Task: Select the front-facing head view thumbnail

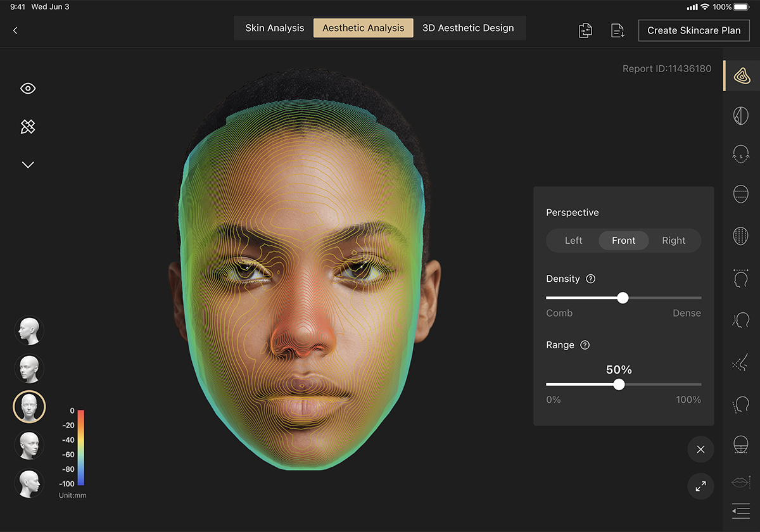Action: (x=29, y=407)
